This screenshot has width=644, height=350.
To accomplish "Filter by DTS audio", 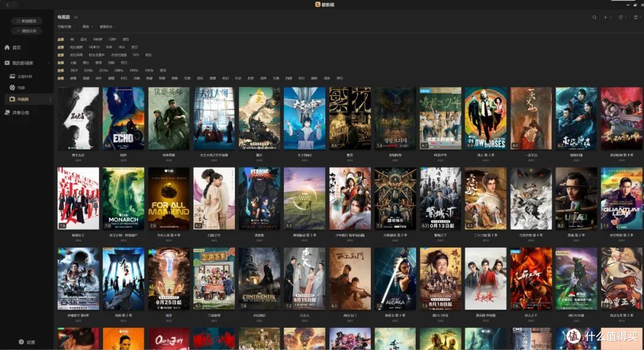I will pos(136,55).
